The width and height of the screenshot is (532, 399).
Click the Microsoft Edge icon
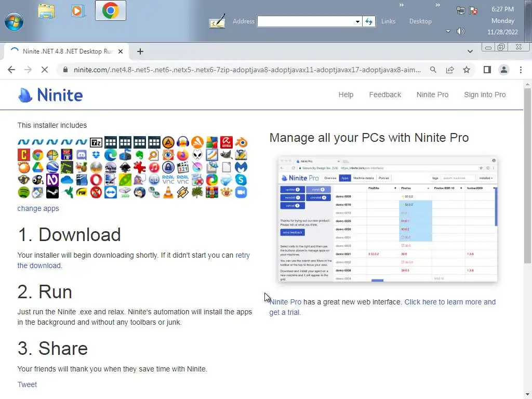111,155
